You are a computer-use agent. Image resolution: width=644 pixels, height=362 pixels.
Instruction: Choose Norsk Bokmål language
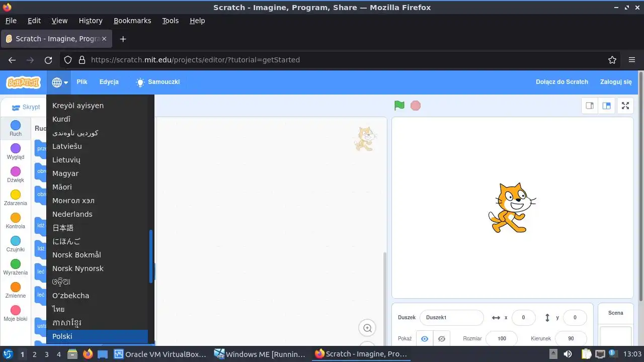point(98,255)
